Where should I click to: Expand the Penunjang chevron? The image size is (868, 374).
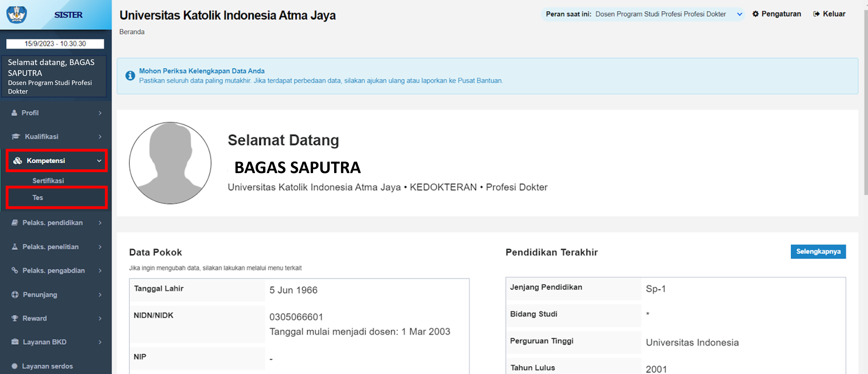coord(100,295)
